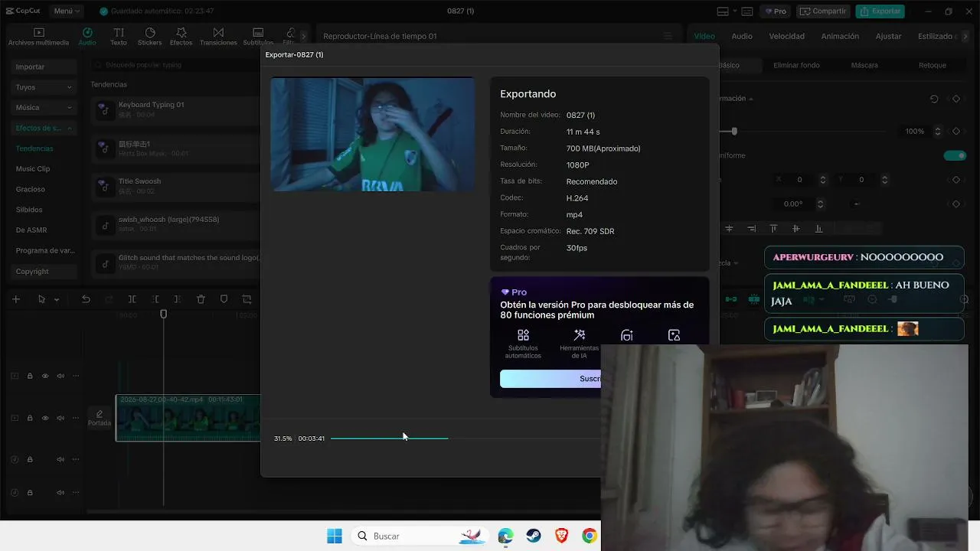Image resolution: width=980 pixels, height=551 pixels.
Task: Switch to the Velocidad tab
Action: coord(786,36)
